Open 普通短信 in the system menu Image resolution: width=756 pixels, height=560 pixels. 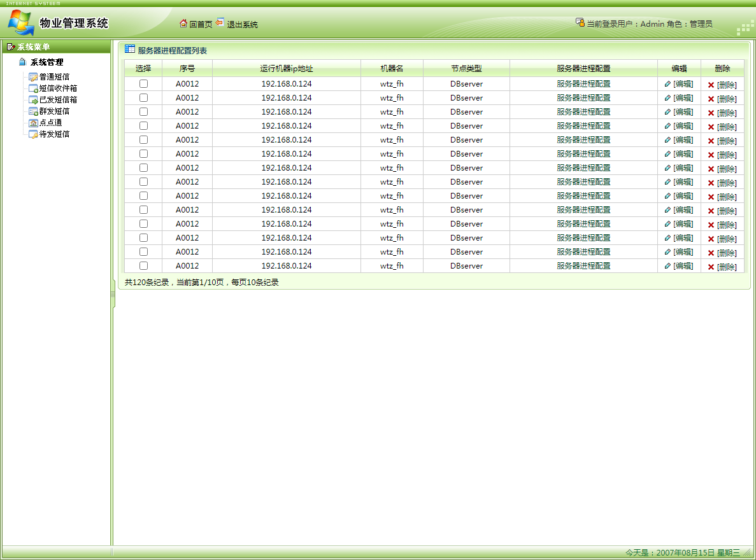(x=54, y=77)
